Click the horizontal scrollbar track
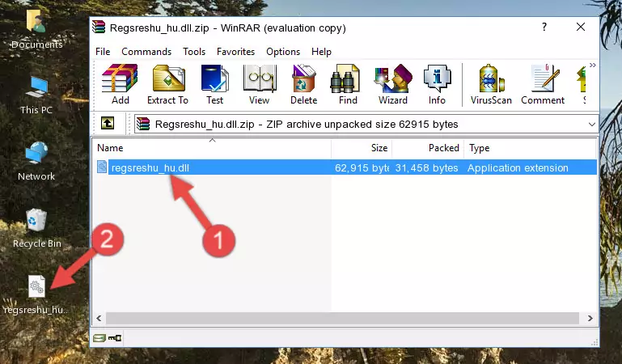 (x=342, y=318)
